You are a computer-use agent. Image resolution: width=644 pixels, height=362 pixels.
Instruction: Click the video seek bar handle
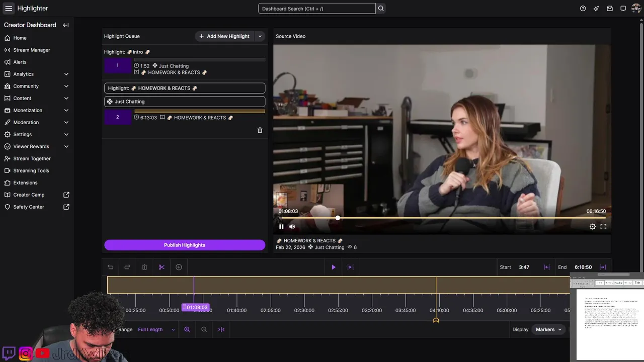point(338,218)
